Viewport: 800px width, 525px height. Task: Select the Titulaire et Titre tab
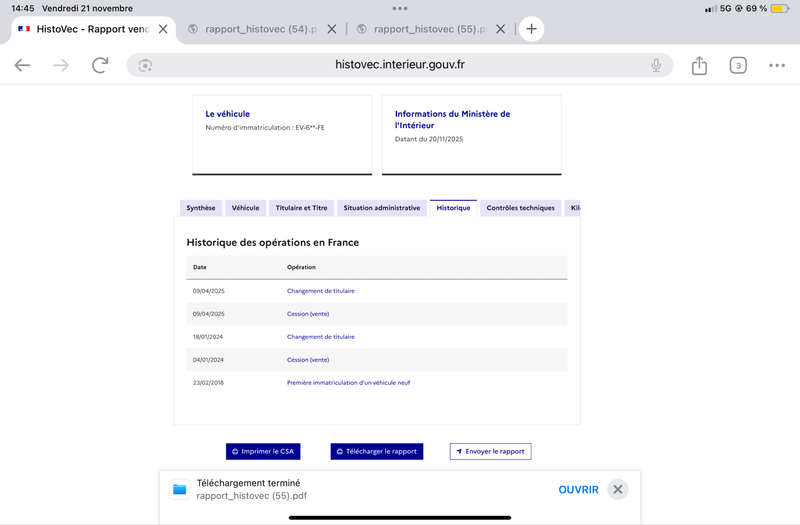301,208
